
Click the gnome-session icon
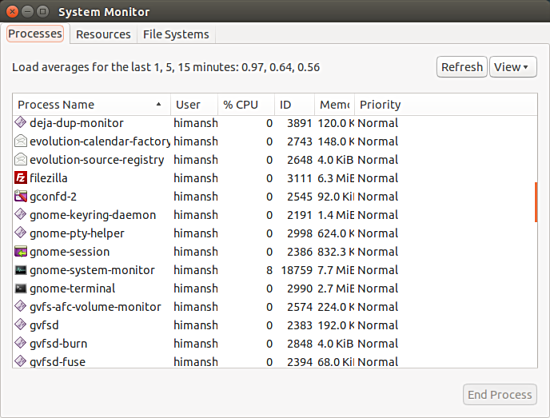pyautogui.click(x=20, y=251)
